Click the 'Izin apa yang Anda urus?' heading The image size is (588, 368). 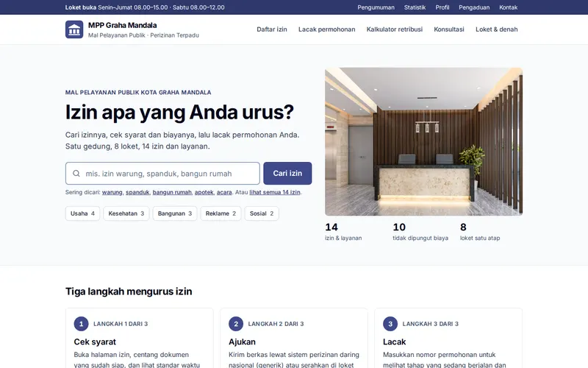coord(179,113)
